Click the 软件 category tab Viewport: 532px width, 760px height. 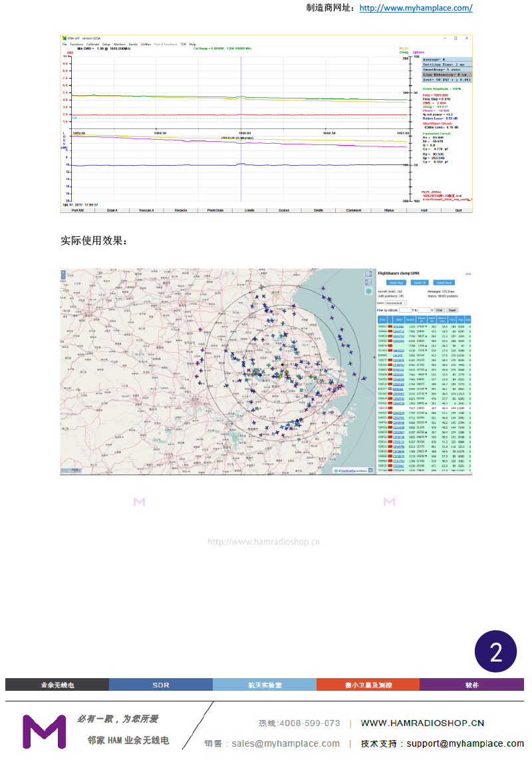pos(472,684)
